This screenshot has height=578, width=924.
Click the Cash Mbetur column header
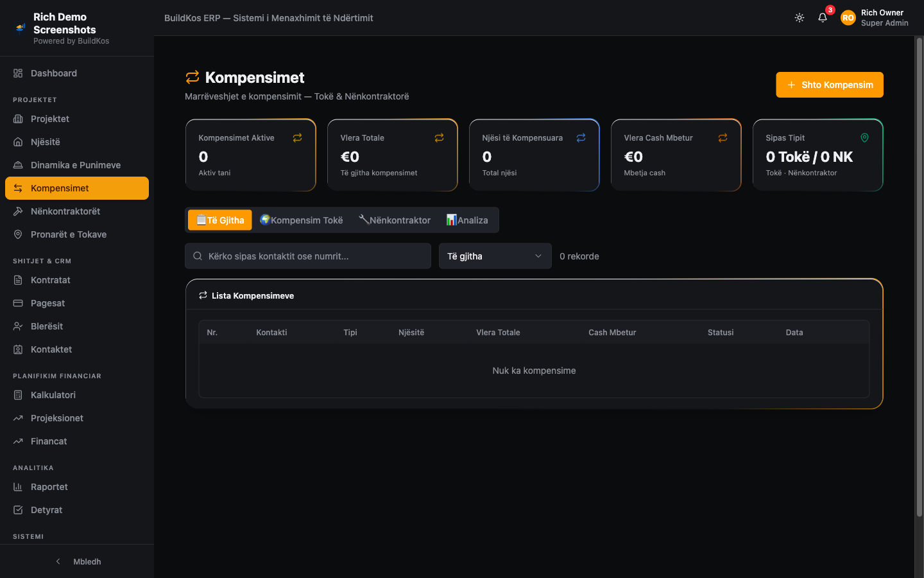pos(612,333)
